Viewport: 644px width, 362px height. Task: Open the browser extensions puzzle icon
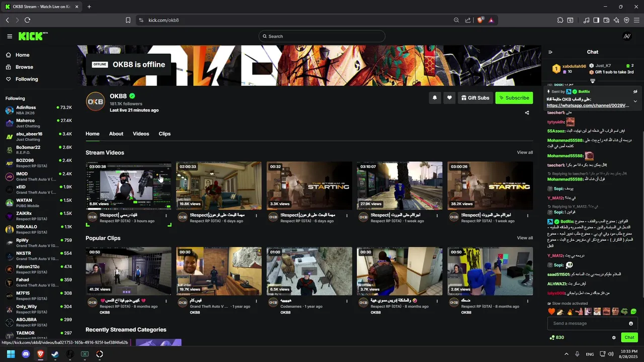coord(560,20)
